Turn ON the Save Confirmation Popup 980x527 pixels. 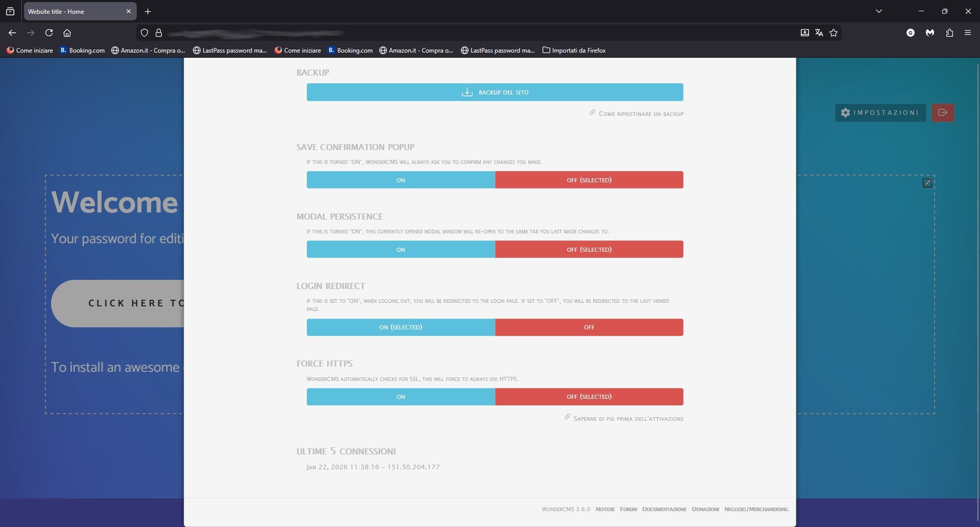(401, 180)
